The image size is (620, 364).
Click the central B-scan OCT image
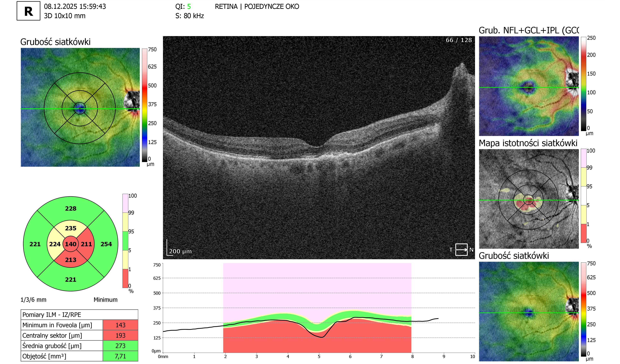point(319,147)
